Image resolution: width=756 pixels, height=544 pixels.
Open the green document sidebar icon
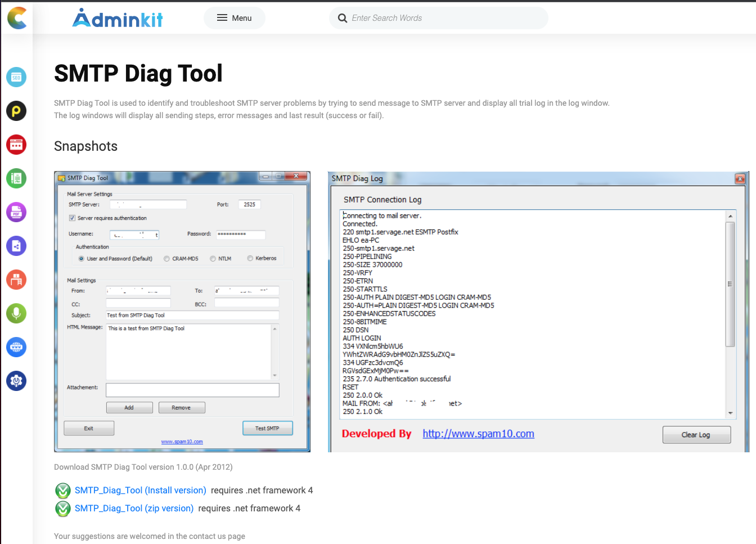point(16,178)
